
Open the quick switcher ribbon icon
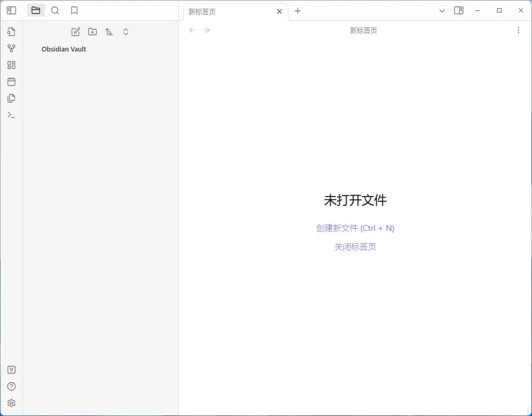(11, 32)
